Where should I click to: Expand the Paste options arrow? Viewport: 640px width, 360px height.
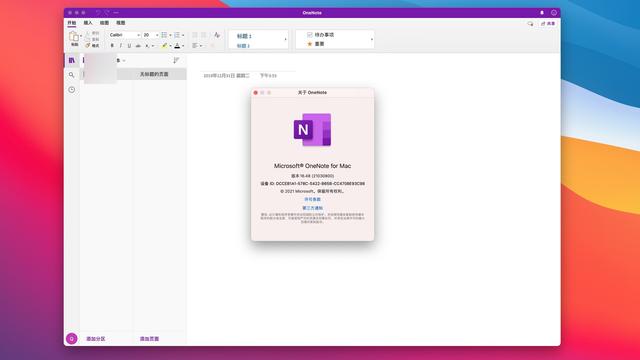[81, 36]
